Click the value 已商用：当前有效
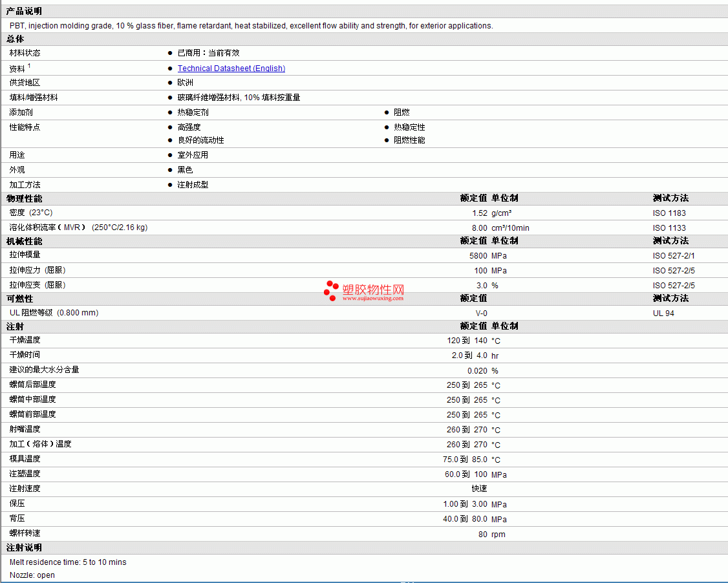 [208, 53]
